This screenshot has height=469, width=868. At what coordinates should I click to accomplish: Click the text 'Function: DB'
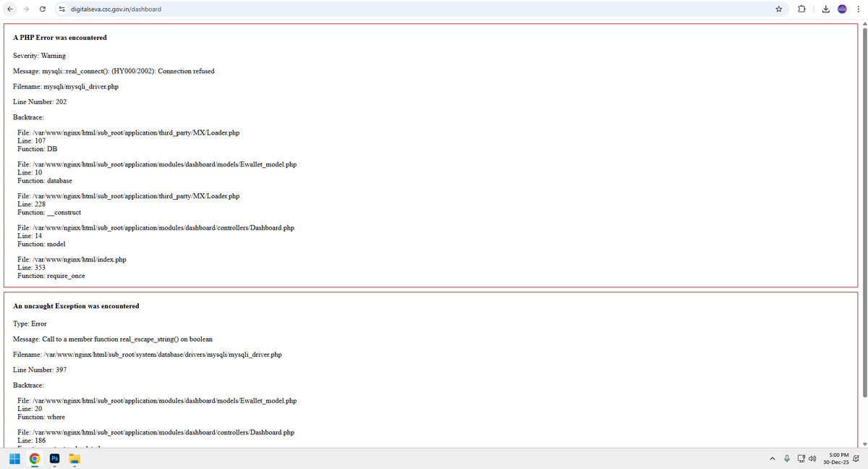(37, 149)
